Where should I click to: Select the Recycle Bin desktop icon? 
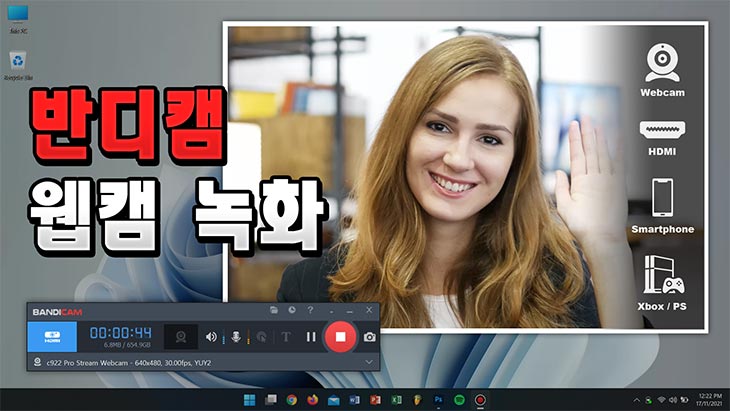pyautogui.click(x=18, y=65)
